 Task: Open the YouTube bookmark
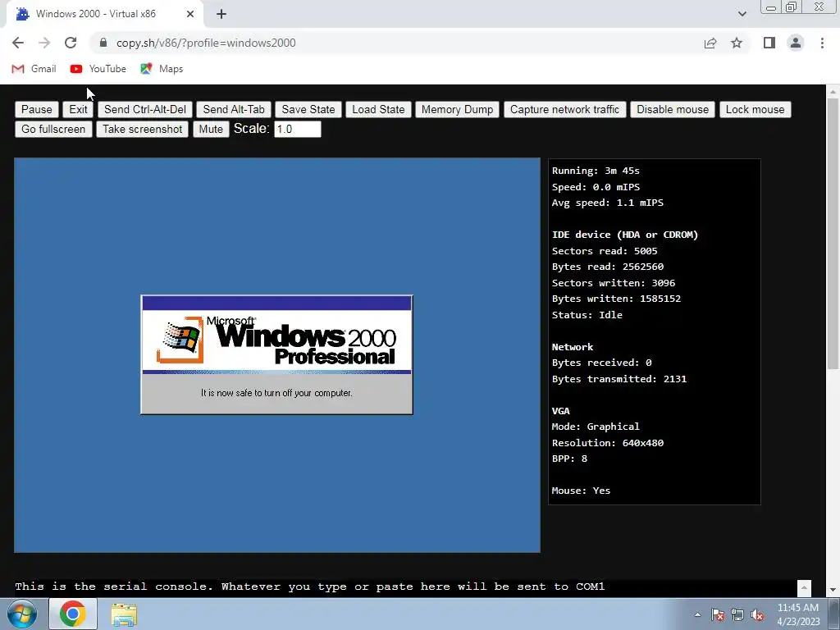click(x=98, y=69)
